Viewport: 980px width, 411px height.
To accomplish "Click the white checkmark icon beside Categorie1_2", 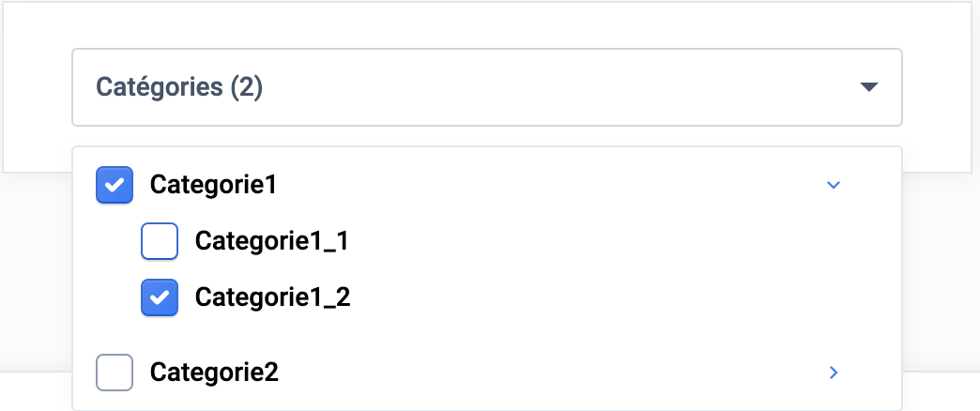I will click(160, 297).
